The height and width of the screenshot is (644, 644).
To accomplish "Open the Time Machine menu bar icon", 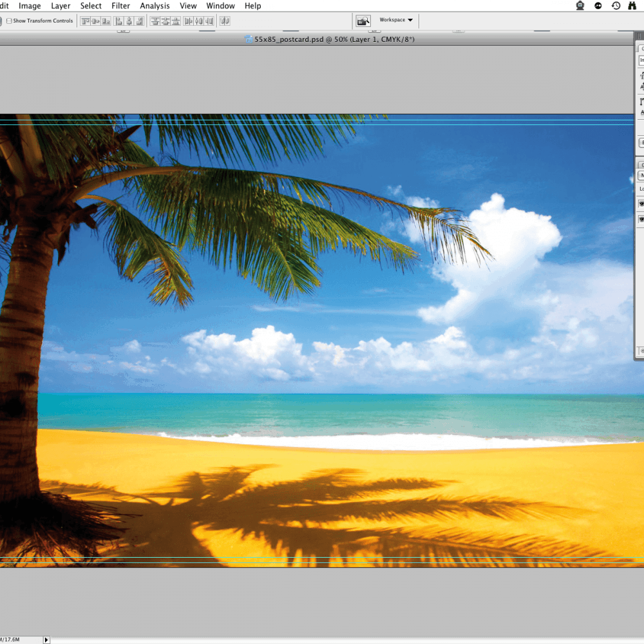I will tap(616, 6).
